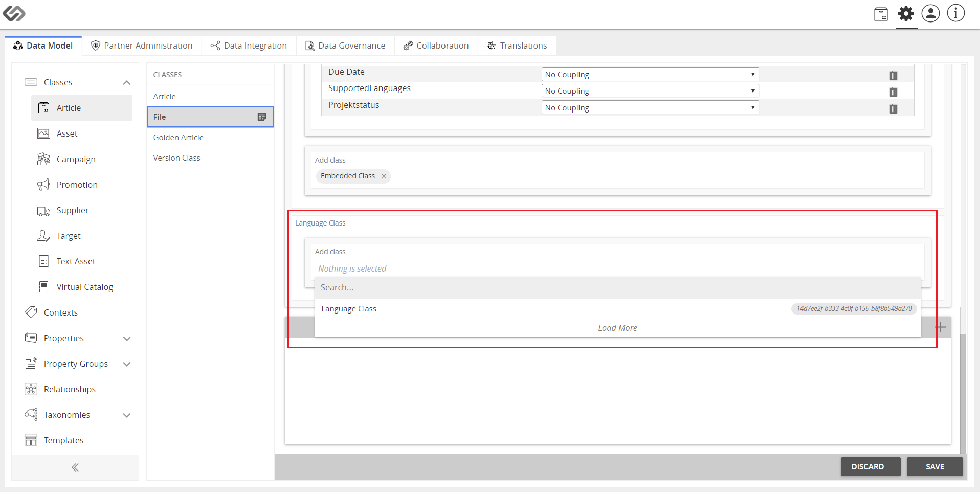
Task: Click the Relationships icon in sidebar
Action: click(31, 389)
